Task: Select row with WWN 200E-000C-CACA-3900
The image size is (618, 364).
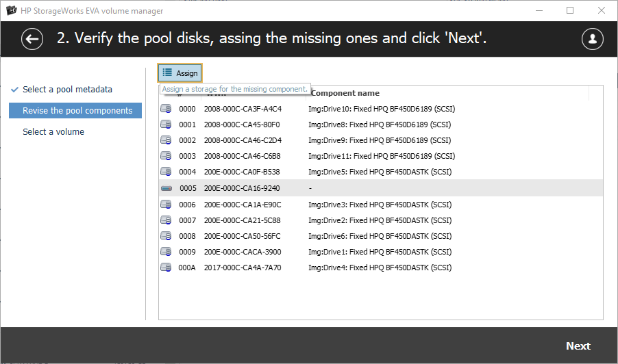Action: tap(242, 252)
